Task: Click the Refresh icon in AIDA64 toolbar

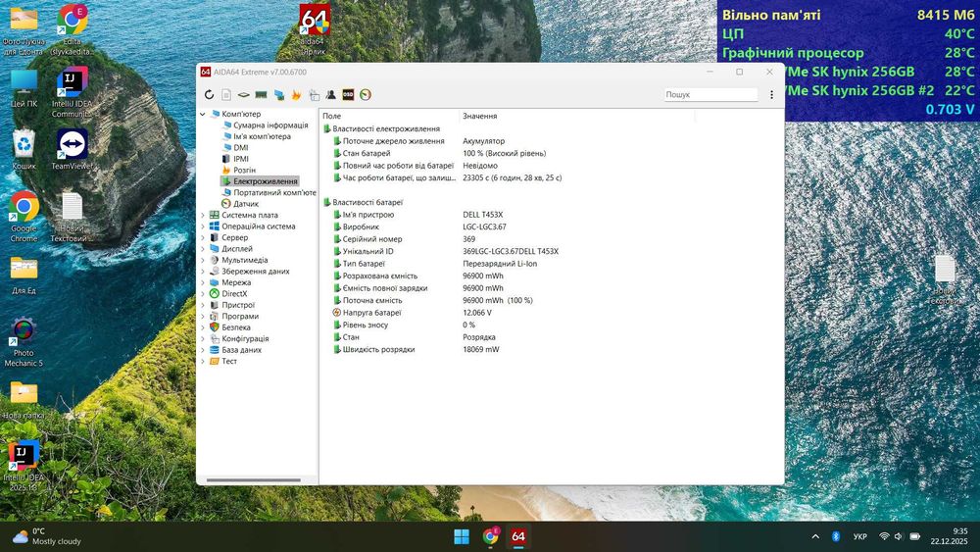Action: [209, 95]
